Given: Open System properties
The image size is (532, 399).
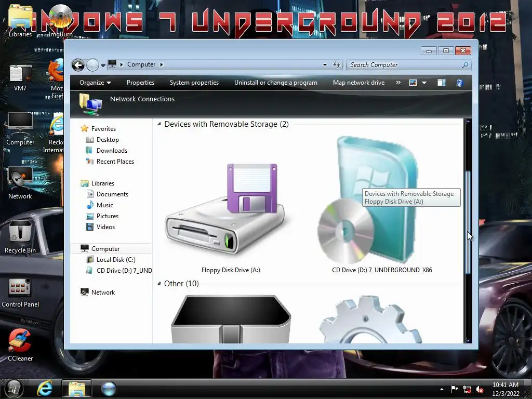Looking at the screenshot, I should pos(194,83).
